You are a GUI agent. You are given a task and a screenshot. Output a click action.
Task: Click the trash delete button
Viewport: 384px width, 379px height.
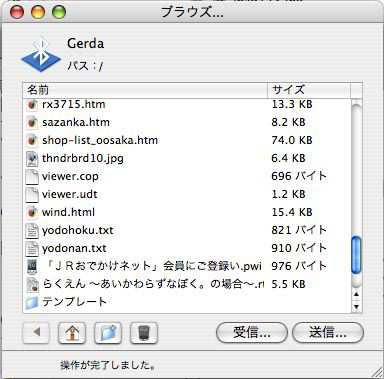[144, 332]
